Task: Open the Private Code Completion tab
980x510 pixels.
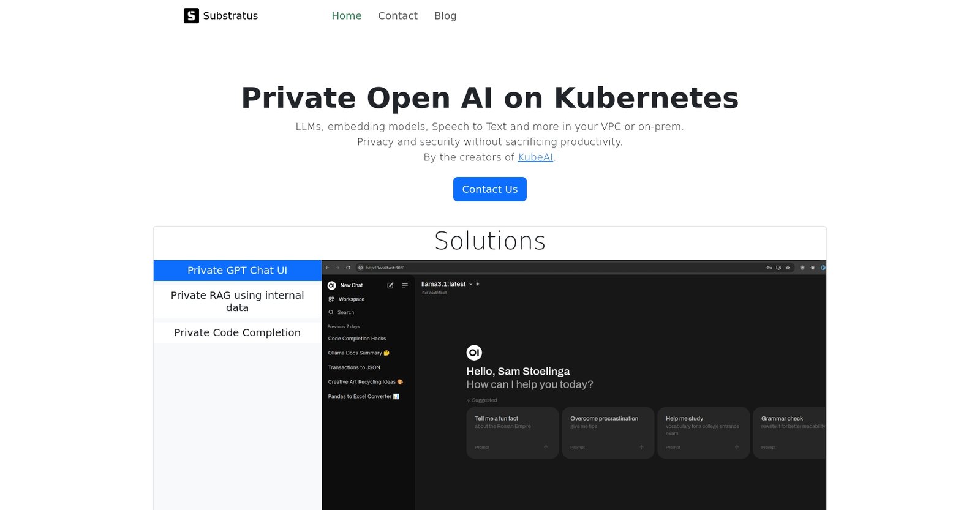Action: point(237,332)
